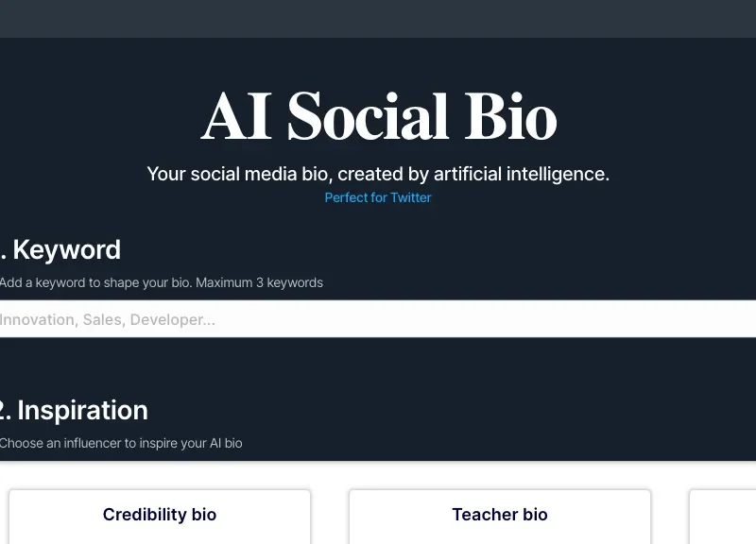
Task: Click the AI Social Bio page title
Action: pos(377,115)
